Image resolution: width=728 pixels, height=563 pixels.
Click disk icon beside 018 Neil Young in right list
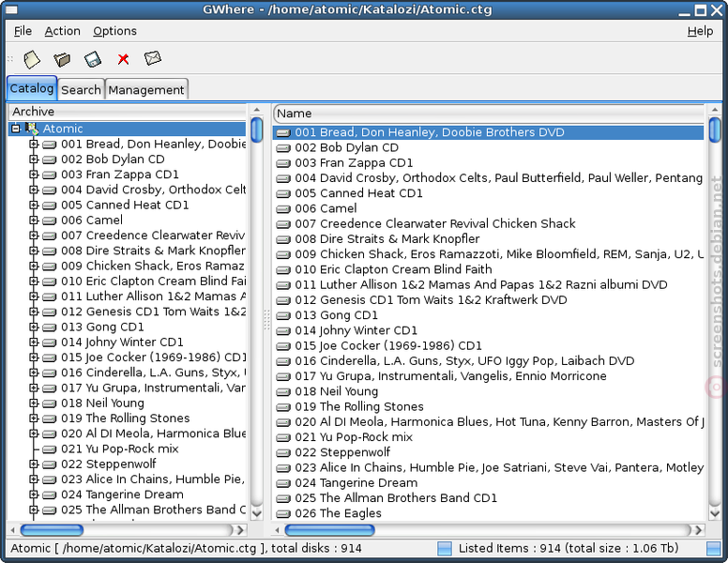283,392
